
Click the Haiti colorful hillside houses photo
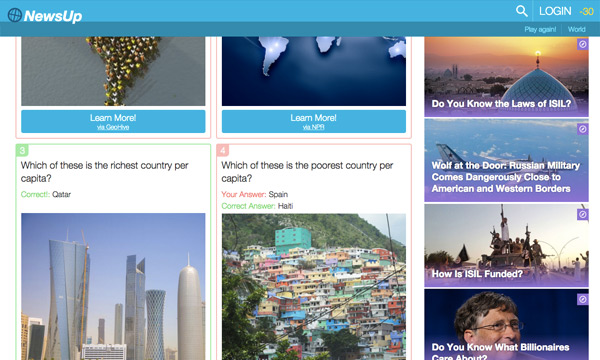point(314,287)
